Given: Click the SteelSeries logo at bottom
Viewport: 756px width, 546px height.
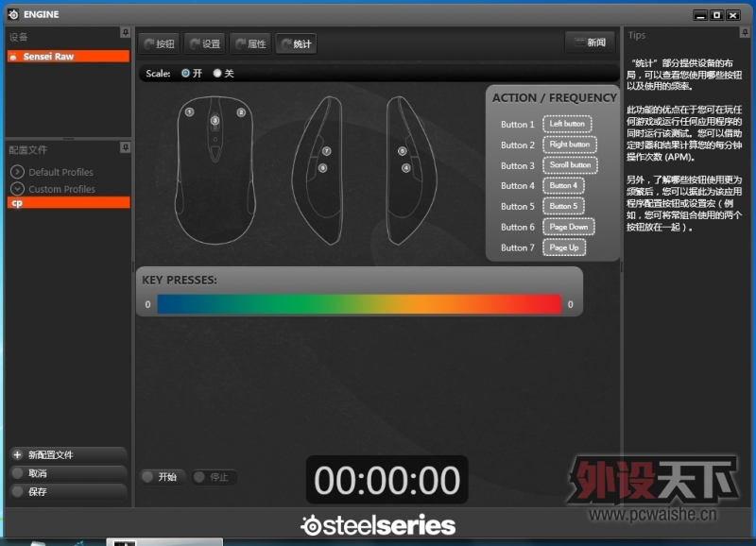Looking at the screenshot, I should [x=379, y=525].
